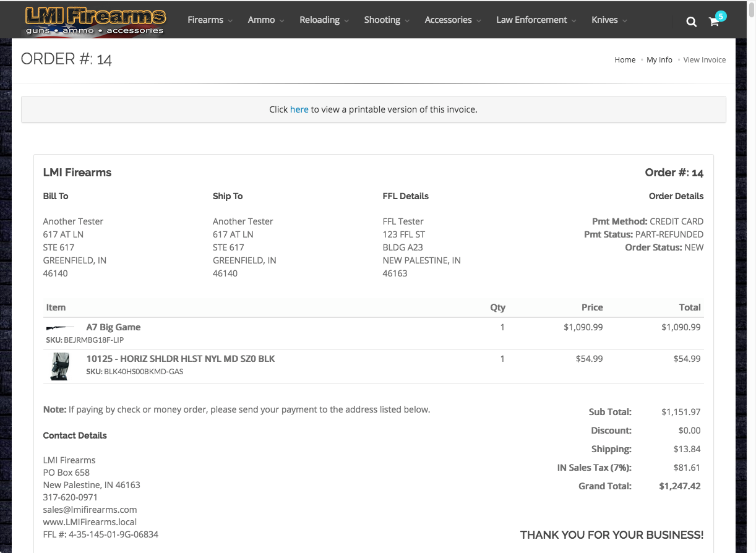Image resolution: width=756 pixels, height=553 pixels.
Task: Open the shoulder holster product thumbnail
Action: (60, 366)
